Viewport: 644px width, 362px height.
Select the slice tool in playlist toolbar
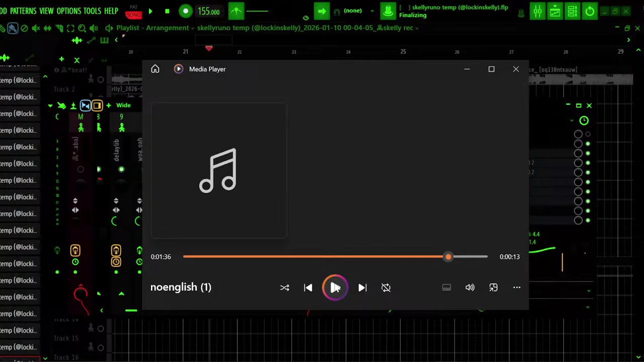59,28
